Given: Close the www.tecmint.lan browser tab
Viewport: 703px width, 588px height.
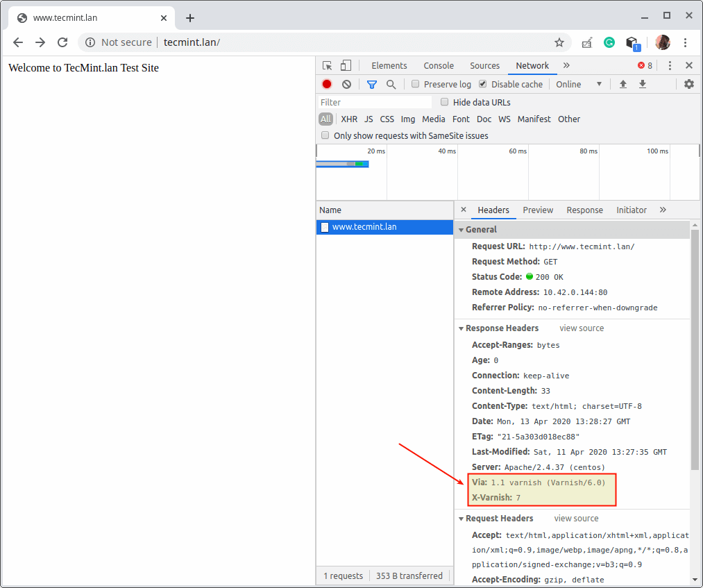Looking at the screenshot, I should coord(164,18).
